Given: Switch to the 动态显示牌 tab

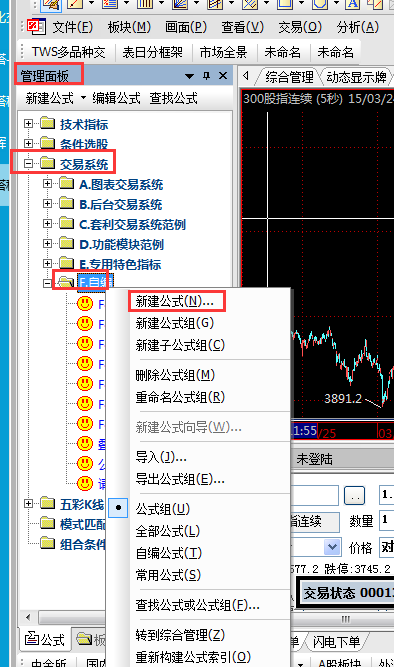Looking at the screenshot, I should [x=357, y=77].
